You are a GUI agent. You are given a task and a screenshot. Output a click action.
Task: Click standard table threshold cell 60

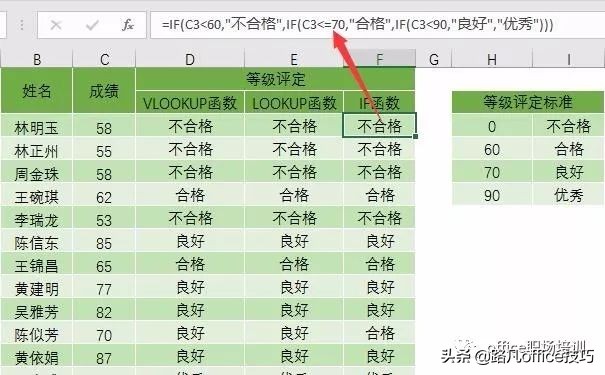492,149
